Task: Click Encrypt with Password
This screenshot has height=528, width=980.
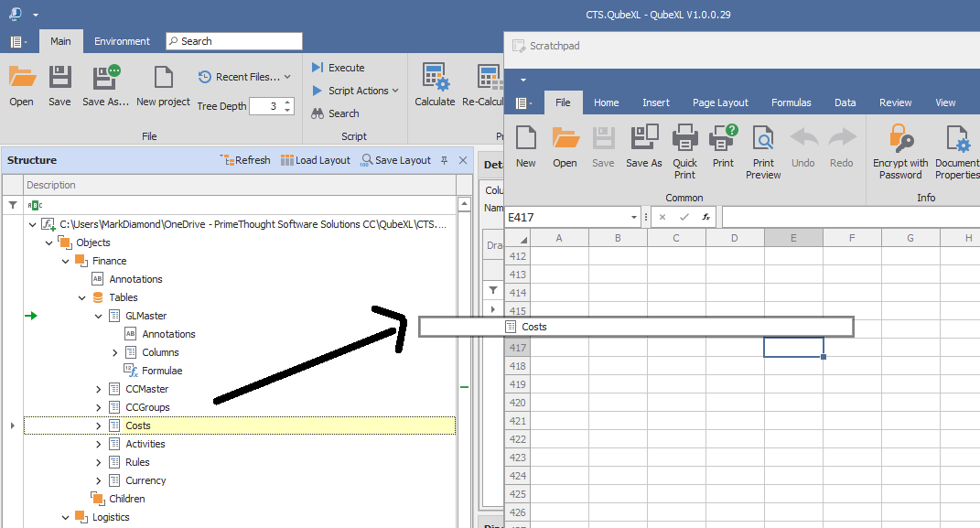Action: pos(900,149)
